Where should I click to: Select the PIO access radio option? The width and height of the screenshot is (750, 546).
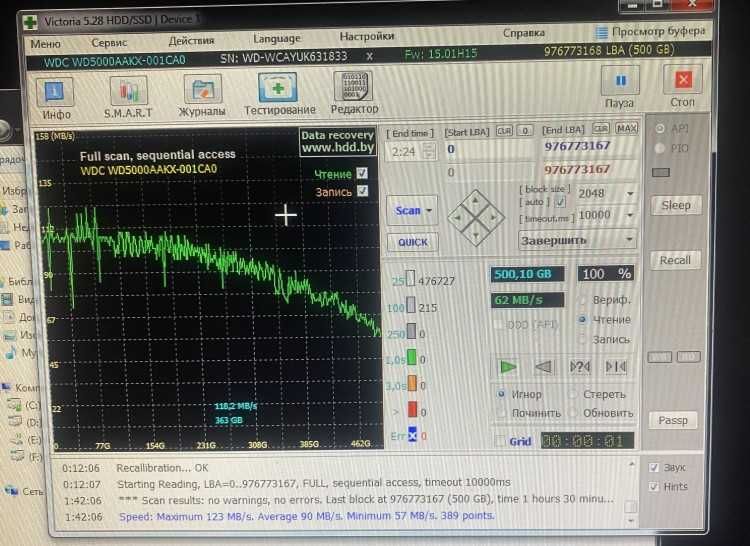click(x=660, y=148)
